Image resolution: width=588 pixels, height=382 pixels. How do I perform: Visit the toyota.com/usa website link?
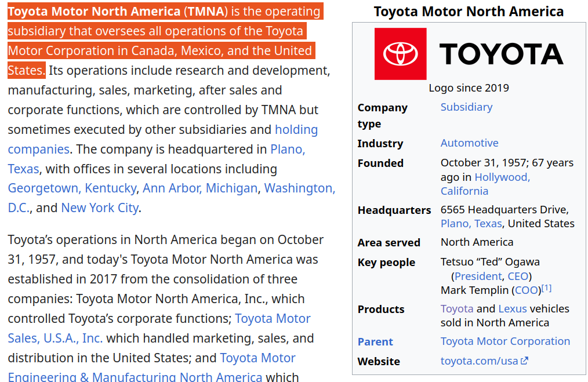[x=479, y=361]
